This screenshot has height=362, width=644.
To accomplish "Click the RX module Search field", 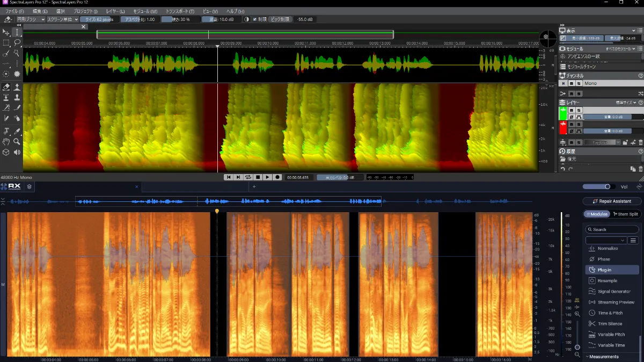I will pos(612,229).
